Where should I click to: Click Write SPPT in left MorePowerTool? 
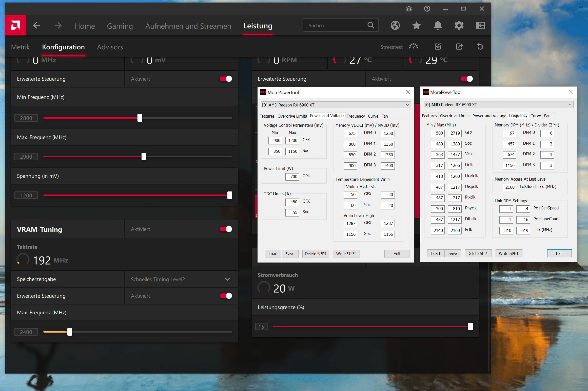[346, 254]
